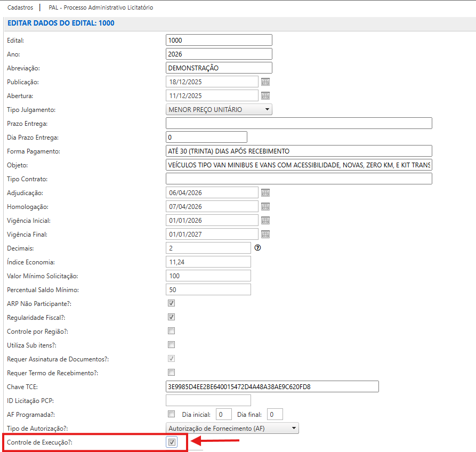Open the Vigência Inicial calendar picker
Screen dimensions: 476x452
click(265, 221)
